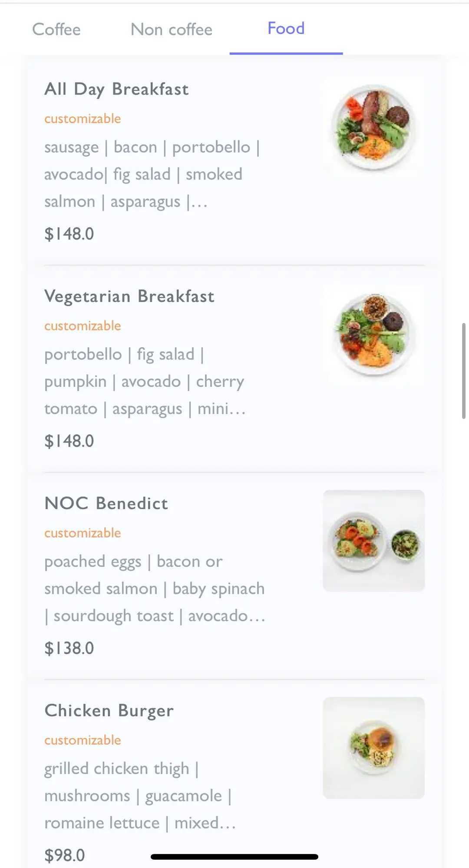Tap customizable tag on Vegetarian Breakfast
This screenshot has width=469, height=868.
(x=83, y=326)
